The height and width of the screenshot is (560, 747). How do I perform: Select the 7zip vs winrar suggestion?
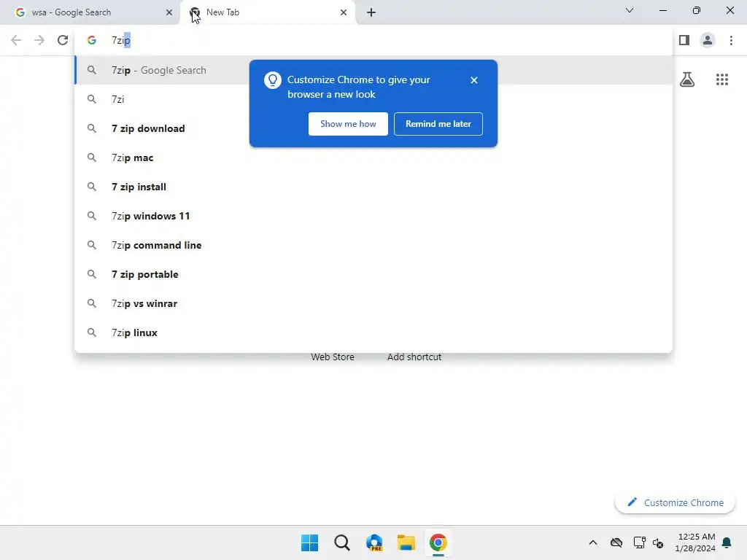point(373,304)
